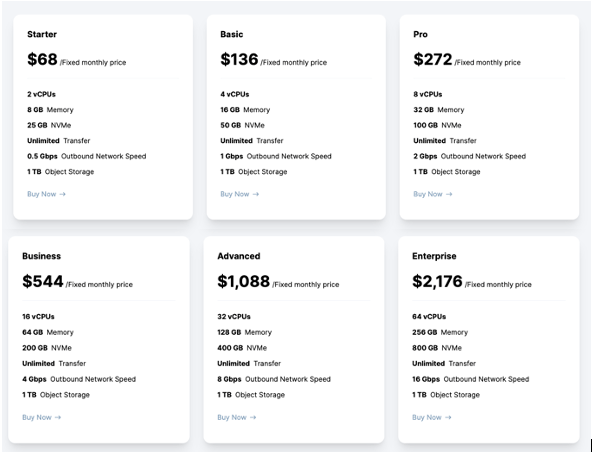Select the $1,088 Advanced plan price
The image size is (596, 452).
click(x=243, y=281)
